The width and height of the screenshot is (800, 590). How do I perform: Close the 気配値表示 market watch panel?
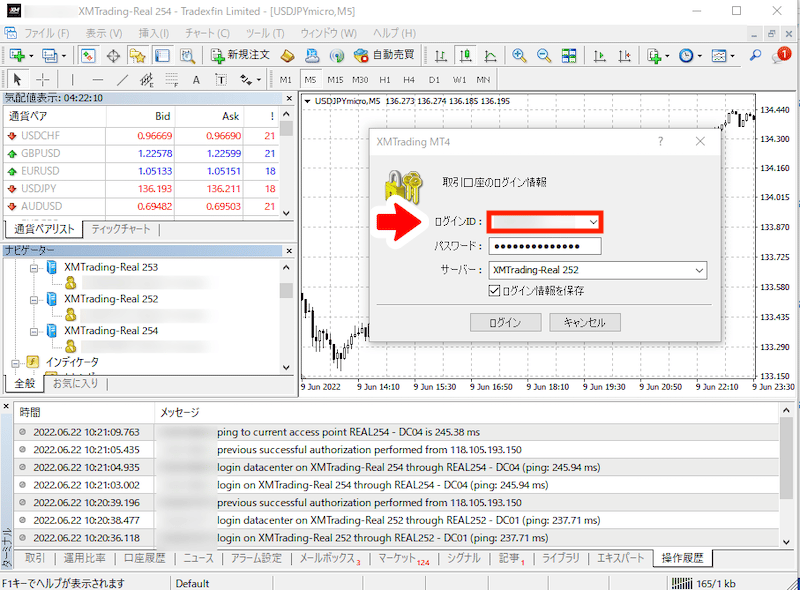pos(289,98)
